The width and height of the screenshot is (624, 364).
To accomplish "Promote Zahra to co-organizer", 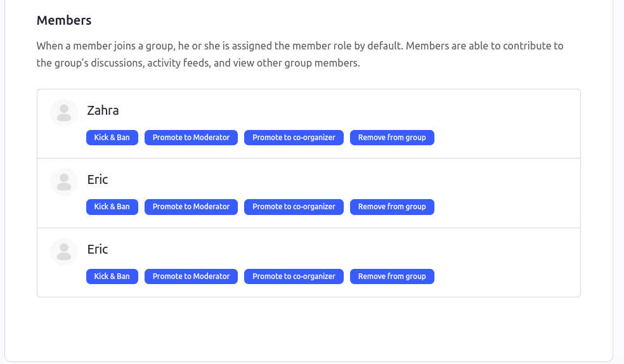I will click(x=294, y=138).
